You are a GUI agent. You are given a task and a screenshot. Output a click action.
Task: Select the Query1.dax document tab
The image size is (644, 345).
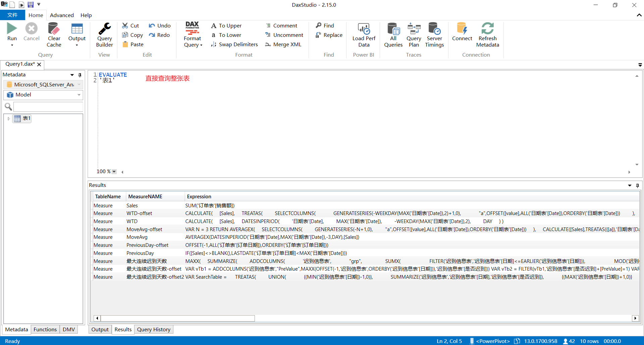(x=20, y=64)
